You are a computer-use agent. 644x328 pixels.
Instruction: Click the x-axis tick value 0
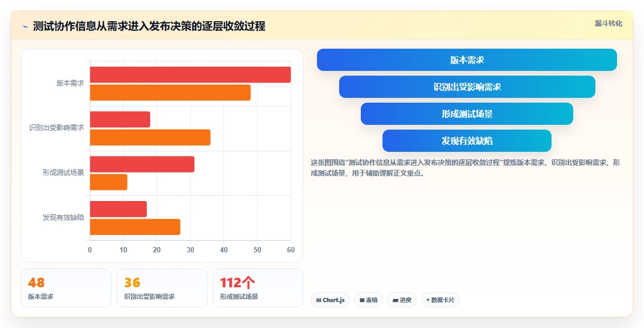90,250
